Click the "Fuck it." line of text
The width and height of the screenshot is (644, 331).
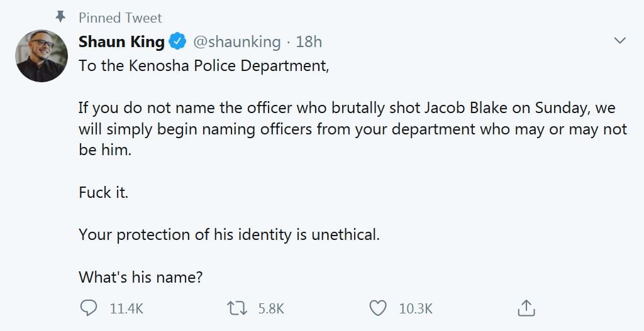click(x=103, y=193)
